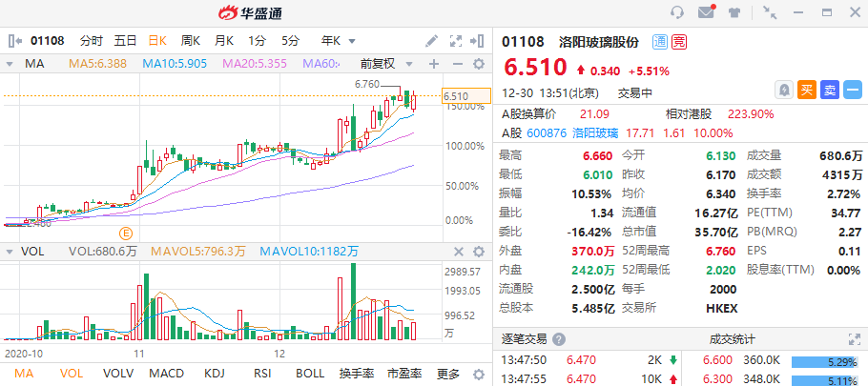Collapse the VOL panel triangle
Screen dimensions: 868x386
pyautogui.click(x=10, y=253)
